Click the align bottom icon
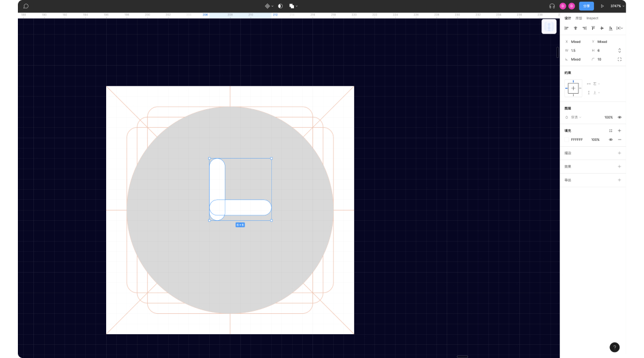This screenshot has width=644, height=358. point(611,28)
